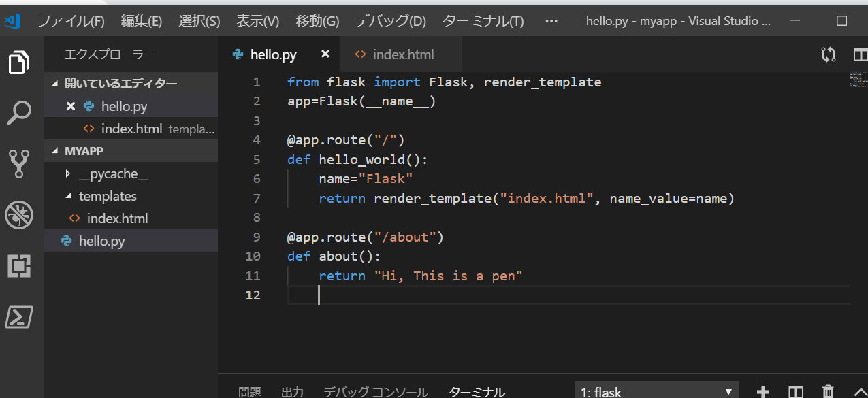Split the editor with split icon
The height and width of the screenshot is (398, 868).
point(861,55)
